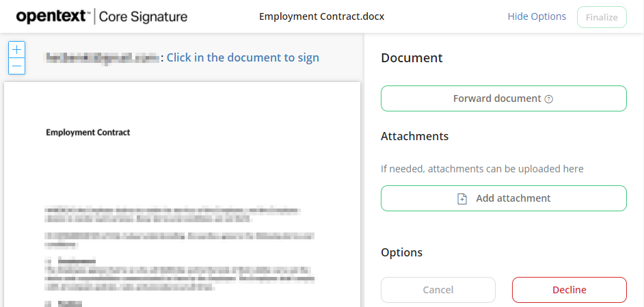Viewport: 644px width, 307px height.
Task: Click the 'Click in the document to sign' prompt
Action: click(243, 57)
